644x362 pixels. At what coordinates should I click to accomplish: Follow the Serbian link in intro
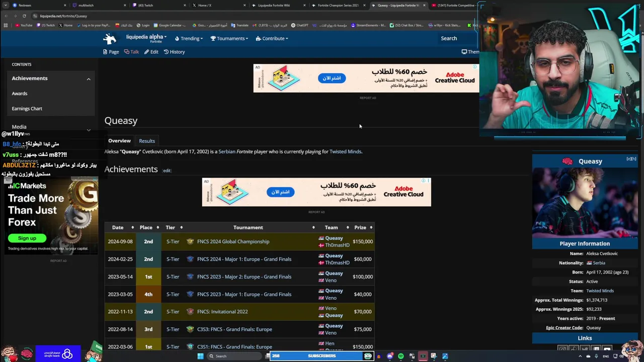pos(226,151)
